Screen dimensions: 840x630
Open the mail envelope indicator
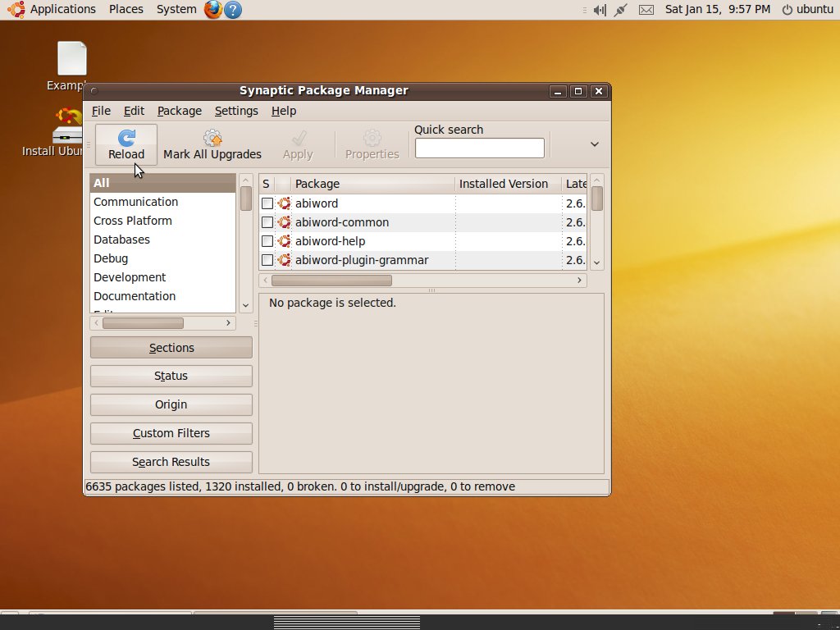click(x=646, y=10)
